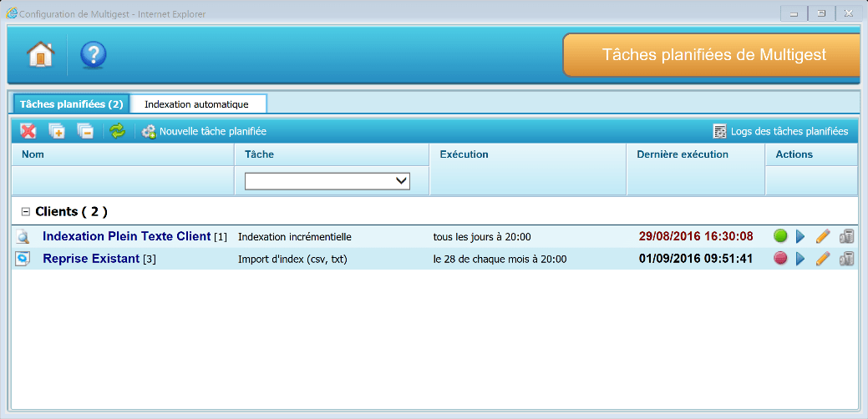Open the log icon for Reprise Existant row
This screenshot has width=868, height=419.
pyautogui.click(x=846, y=259)
